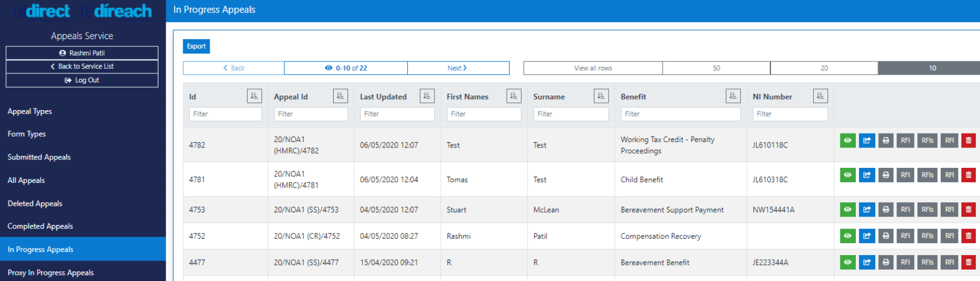Image resolution: width=980 pixels, height=281 pixels.
Task: Click the share icon for appeal 4781
Action: coord(867,175)
